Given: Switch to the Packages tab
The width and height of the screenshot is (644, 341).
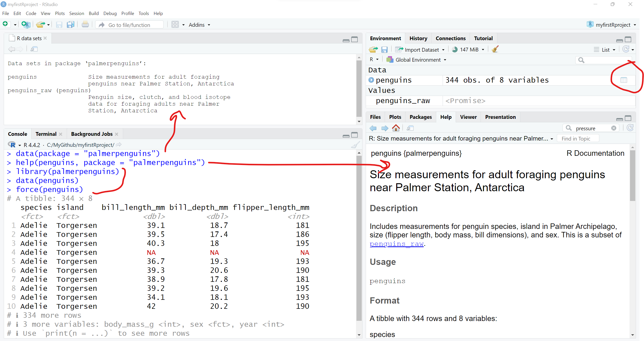Looking at the screenshot, I should tap(420, 117).
